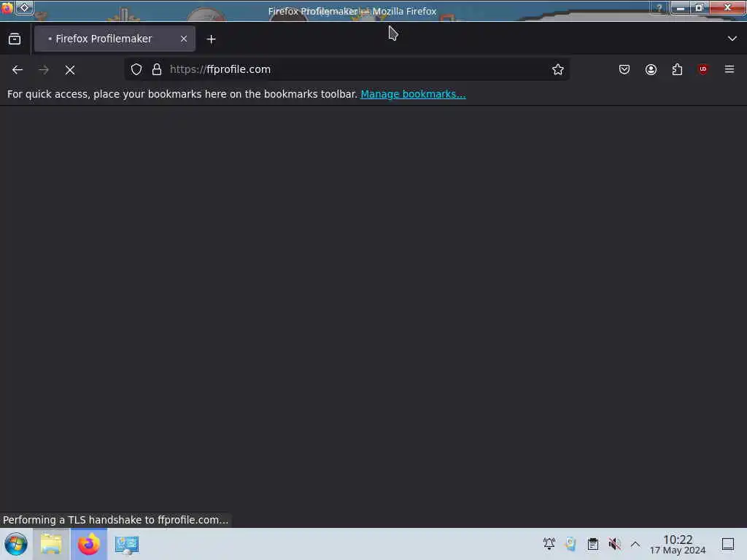Open the Start menu orb

coord(16,544)
